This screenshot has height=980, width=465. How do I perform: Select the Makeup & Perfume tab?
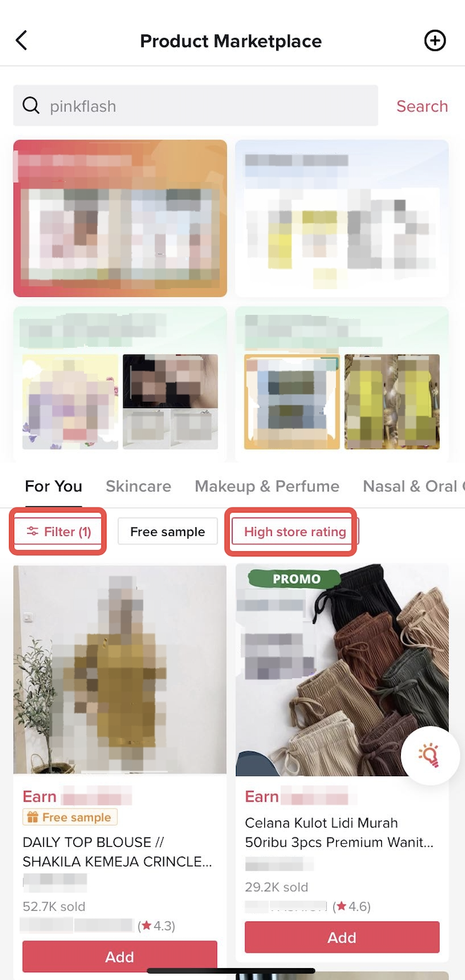[x=267, y=486]
